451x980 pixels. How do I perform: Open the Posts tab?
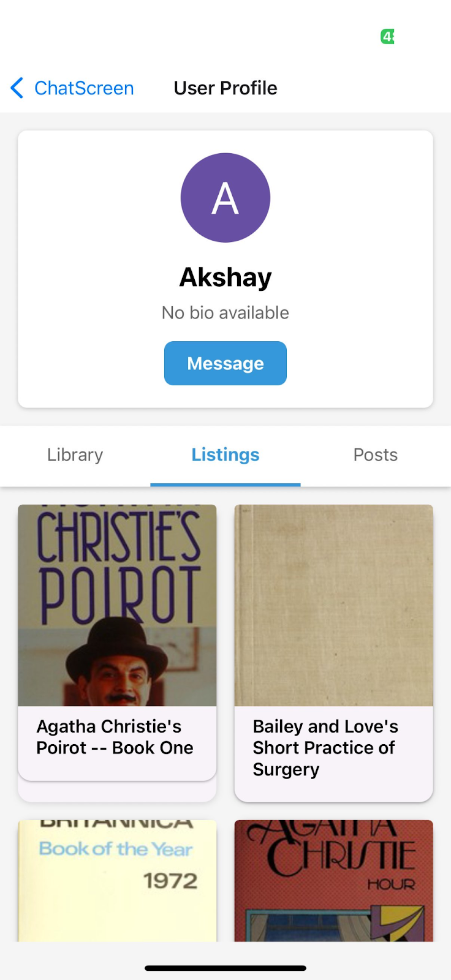click(375, 455)
